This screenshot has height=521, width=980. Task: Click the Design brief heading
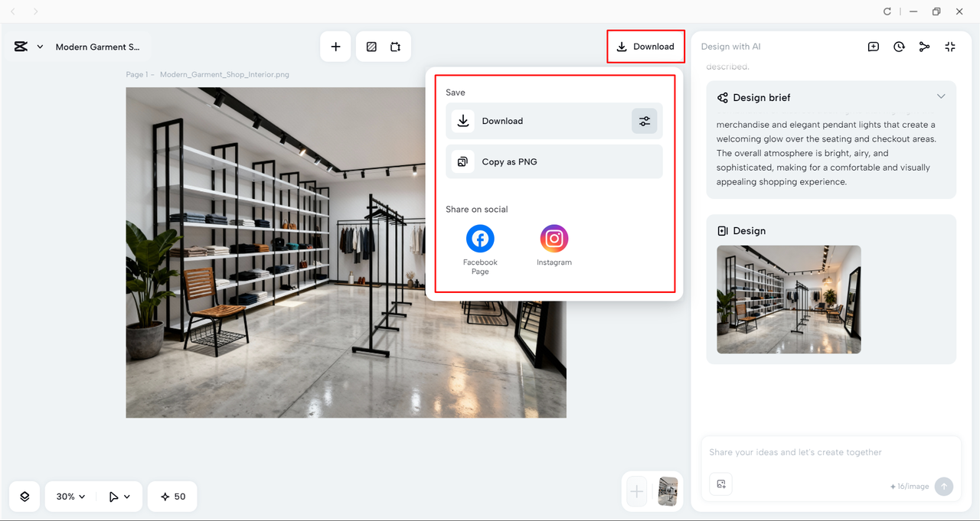click(x=761, y=97)
